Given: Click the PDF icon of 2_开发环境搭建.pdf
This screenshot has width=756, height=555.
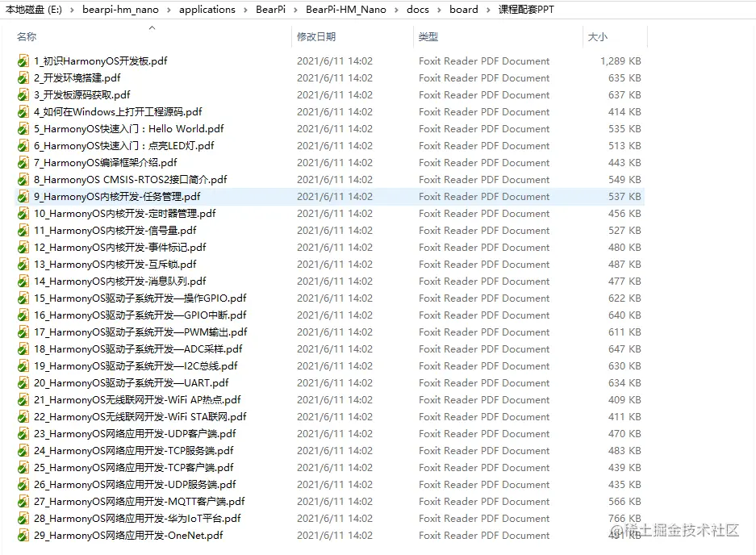Looking at the screenshot, I should pos(23,77).
